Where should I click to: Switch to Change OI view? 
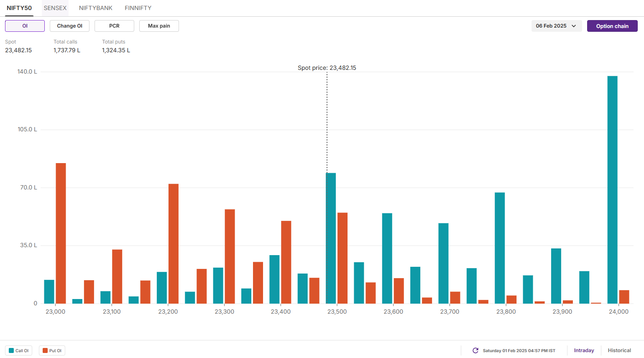(x=69, y=26)
